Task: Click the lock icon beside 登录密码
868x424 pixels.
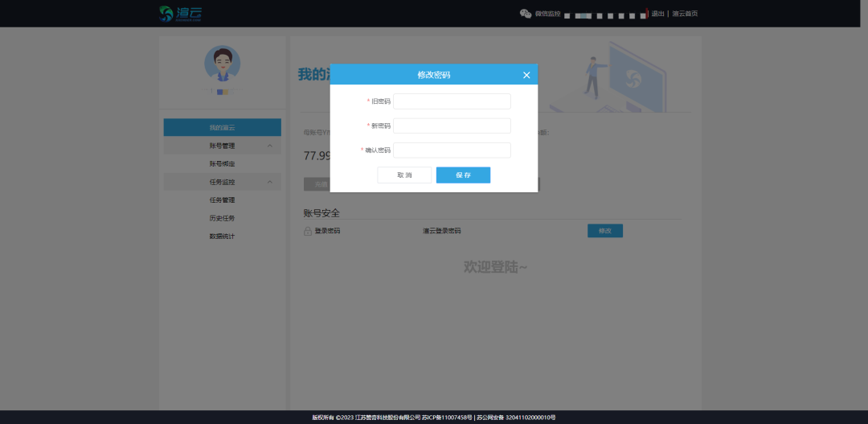Action: point(308,232)
